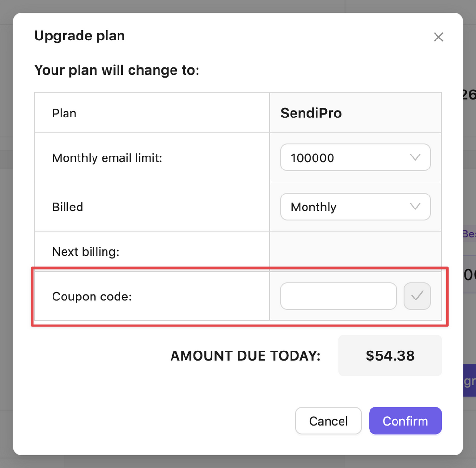Click the chevron in Monthly email limit dropdown
476x468 pixels.
click(415, 157)
